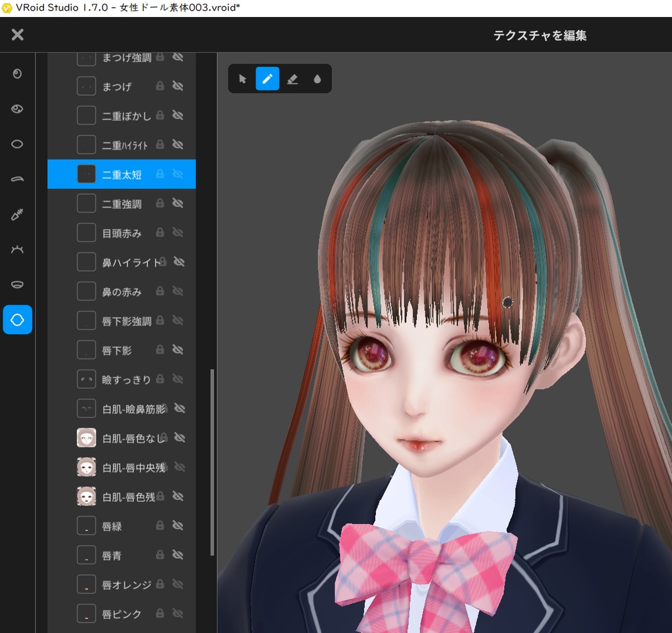
Task: Click the テクスチャを編集 header
Action: click(x=539, y=35)
